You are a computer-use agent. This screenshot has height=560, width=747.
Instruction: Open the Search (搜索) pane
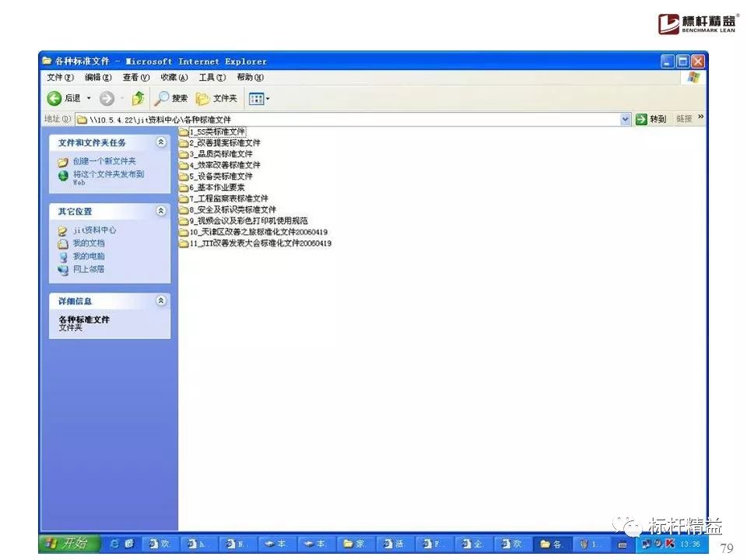(171, 99)
